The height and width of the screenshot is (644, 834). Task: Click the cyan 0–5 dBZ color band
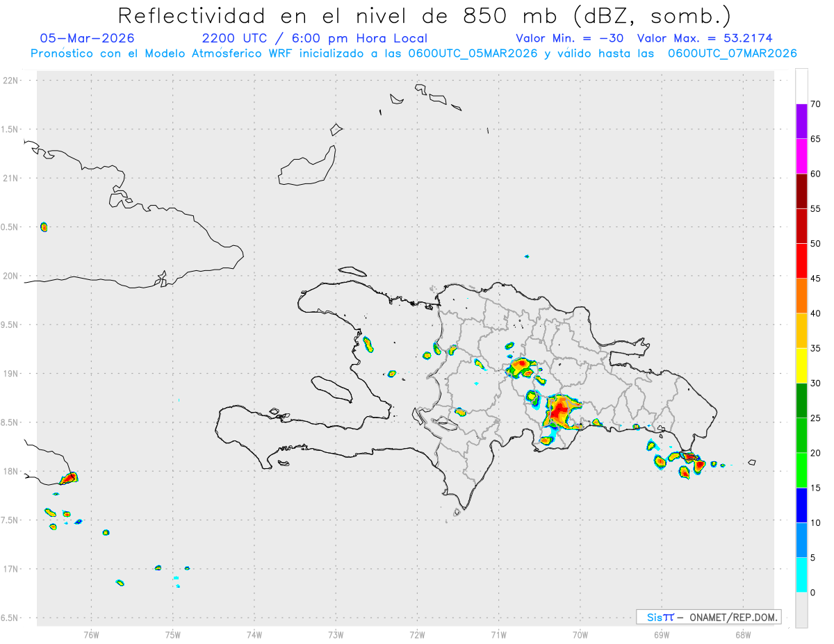[x=801, y=575]
